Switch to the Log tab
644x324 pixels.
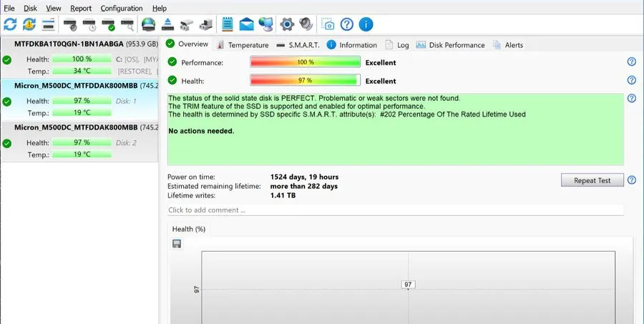point(397,45)
